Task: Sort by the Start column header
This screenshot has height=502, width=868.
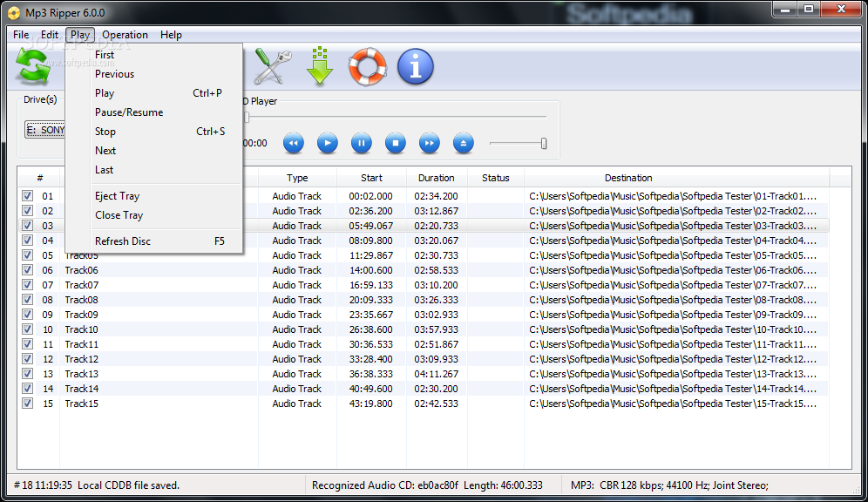Action: [x=371, y=178]
